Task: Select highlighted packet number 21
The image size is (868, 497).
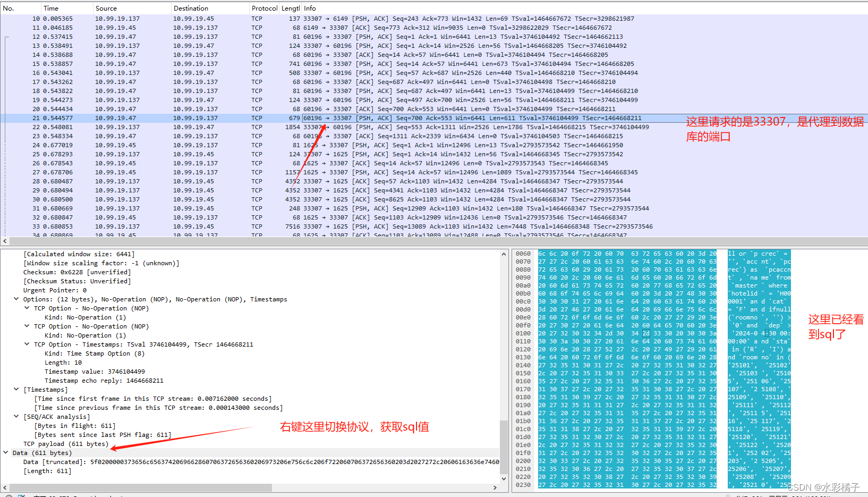Action: coord(434,118)
